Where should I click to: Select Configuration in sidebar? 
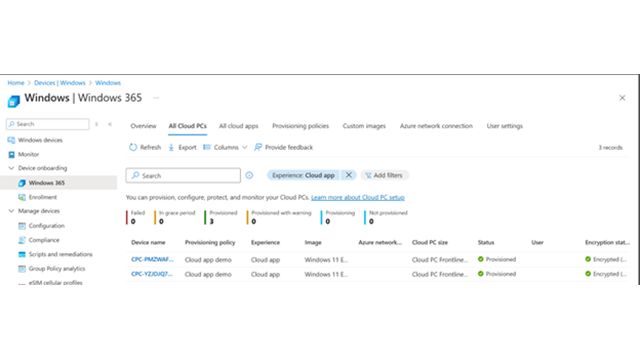(47, 226)
